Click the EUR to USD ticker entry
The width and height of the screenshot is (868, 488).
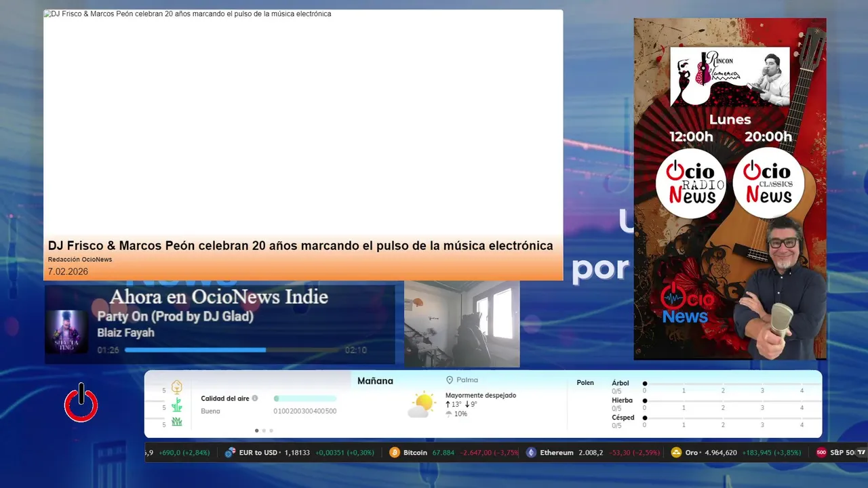tap(299, 453)
